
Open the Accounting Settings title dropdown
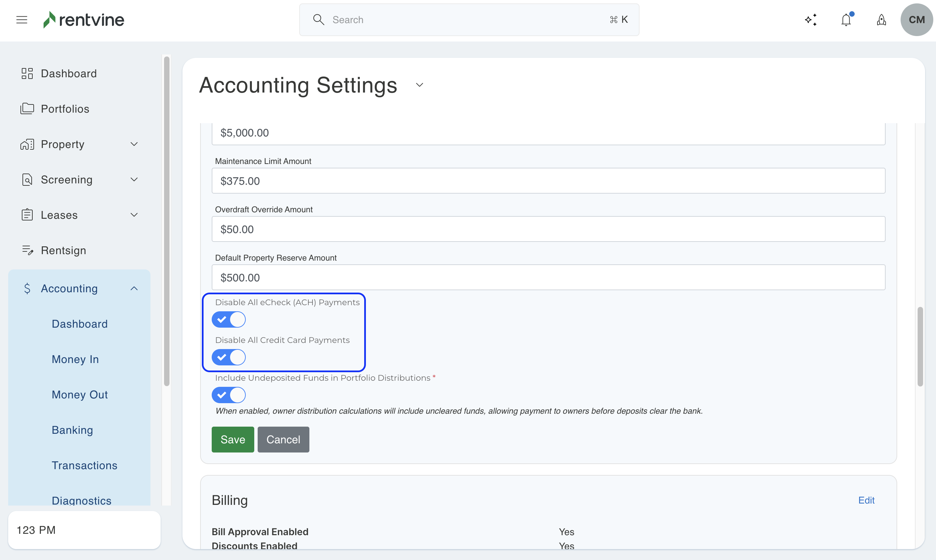pos(419,85)
